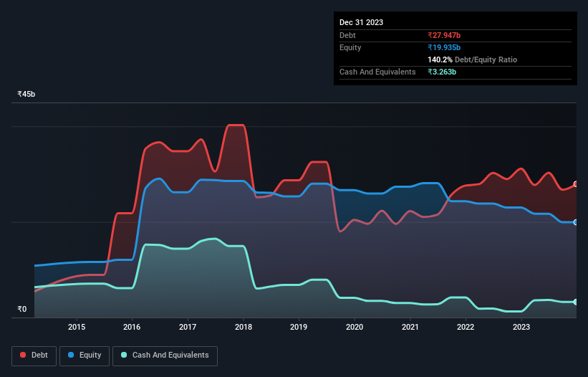Click the 140.2% Debt/Equity Ratio text

click(472, 59)
